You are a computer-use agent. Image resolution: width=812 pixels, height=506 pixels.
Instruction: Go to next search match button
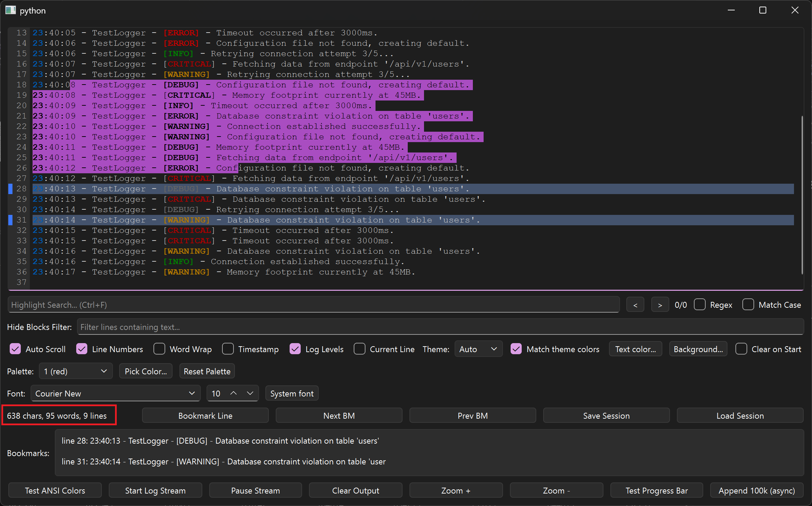click(x=660, y=305)
